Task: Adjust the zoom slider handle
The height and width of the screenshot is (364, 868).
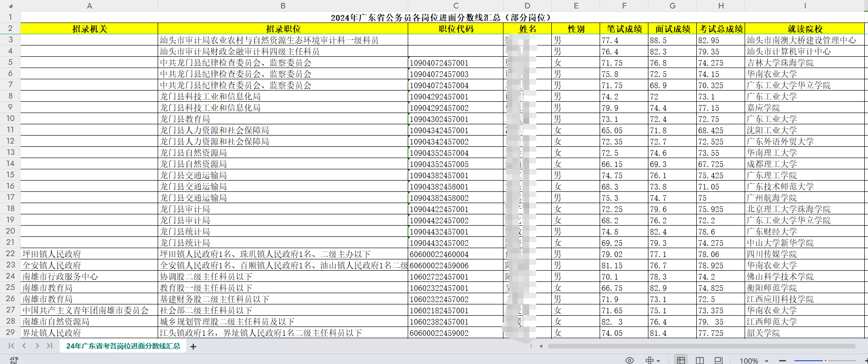Action: click(825, 360)
